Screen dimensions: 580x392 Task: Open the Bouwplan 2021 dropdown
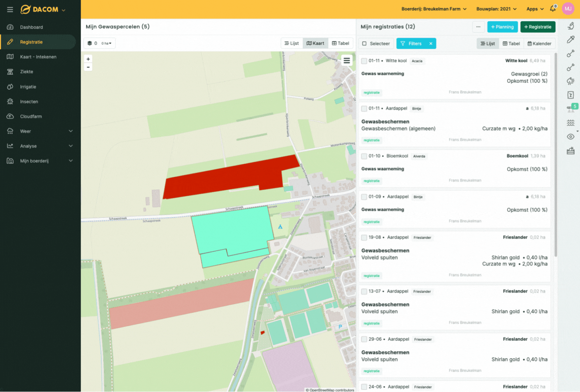[x=496, y=9]
